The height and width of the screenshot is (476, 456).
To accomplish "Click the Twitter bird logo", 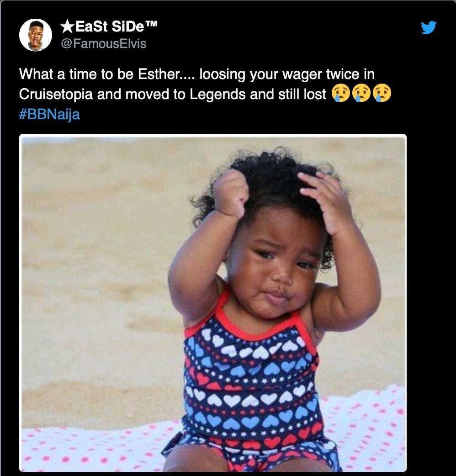I will pyautogui.click(x=429, y=27).
